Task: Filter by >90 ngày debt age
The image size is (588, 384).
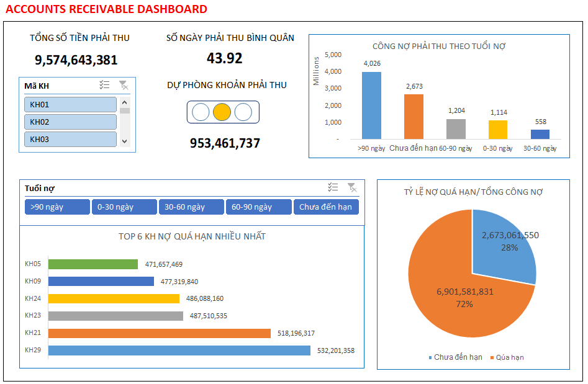Action: (x=57, y=207)
